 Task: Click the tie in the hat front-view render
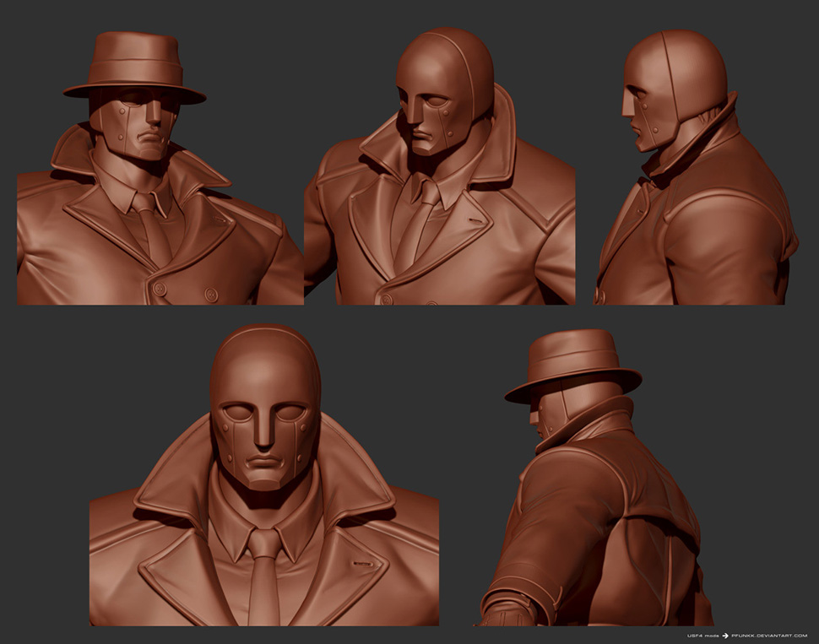(154, 228)
